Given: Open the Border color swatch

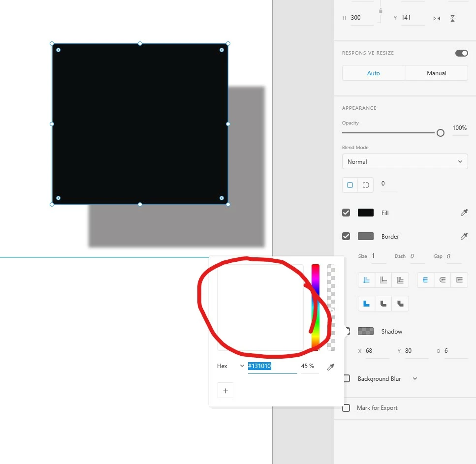Looking at the screenshot, I should (366, 236).
